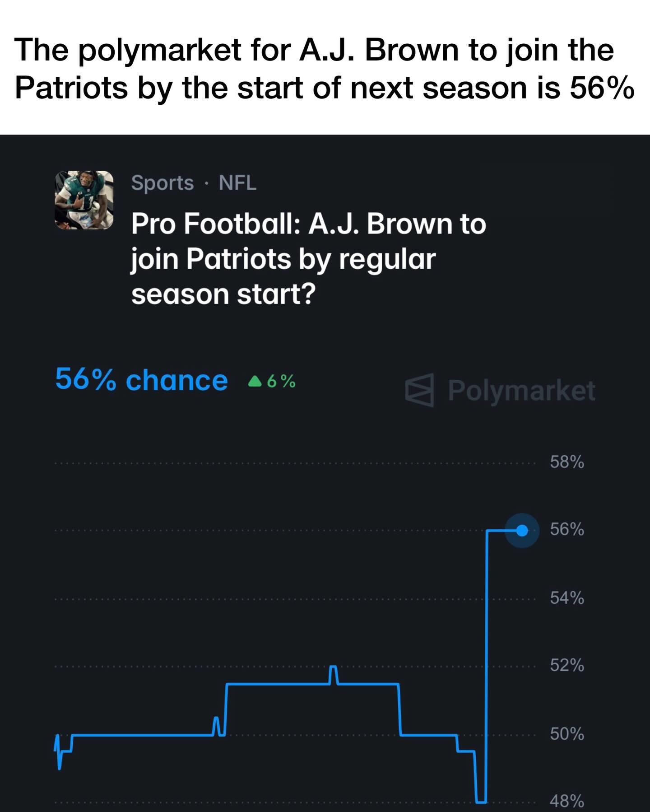This screenshot has width=650, height=812.
Task: Click the blue current-value dot on chart
Action: 522,531
